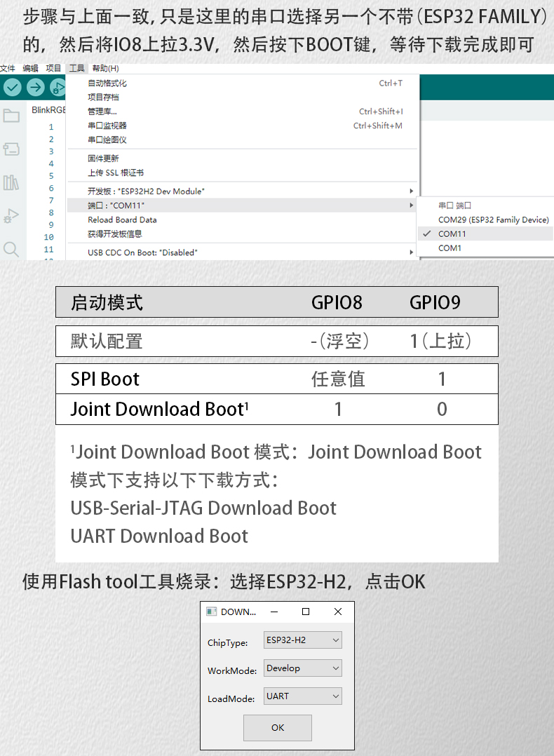Select COM29 (ESP32 Family Device) port
The height and width of the screenshot is (756, 554).
click(x=493, y=220)
